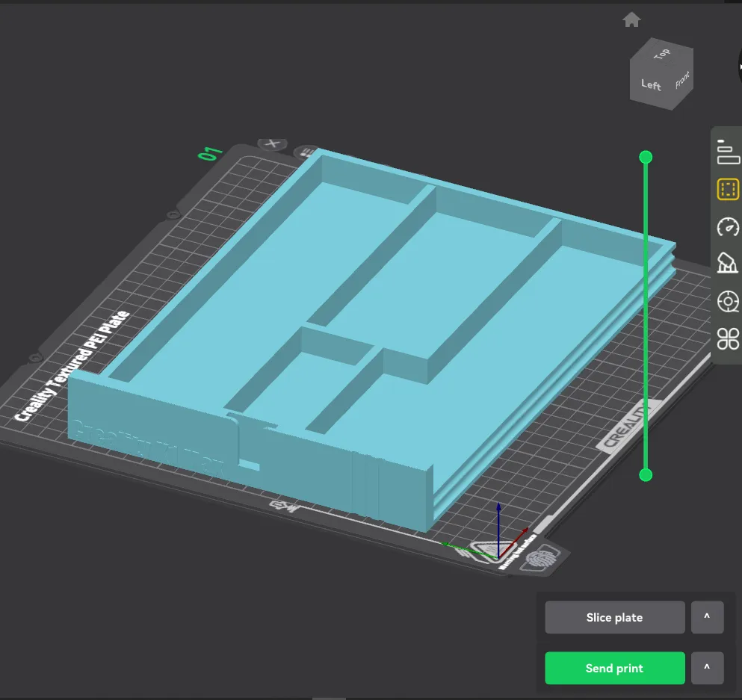Click the X icon on plate 01
Image resolution: width=742 pixels, height=700 pixels.
tap(273, 144)
